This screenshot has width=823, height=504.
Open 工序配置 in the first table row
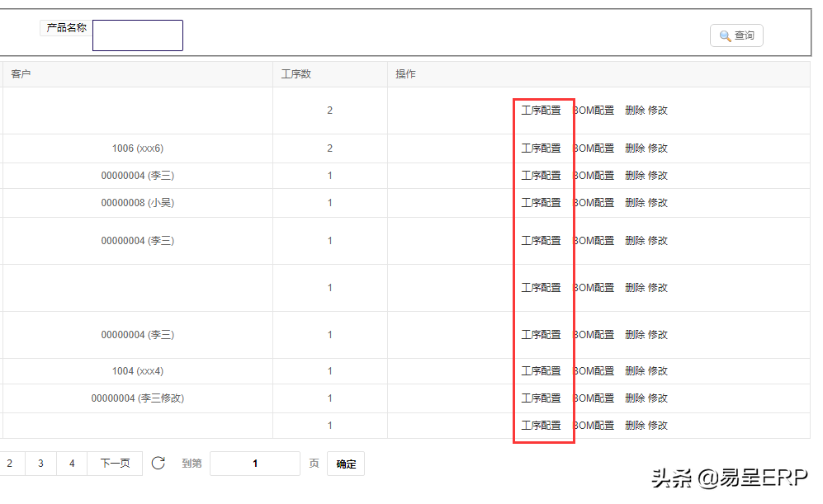point(541,111)
